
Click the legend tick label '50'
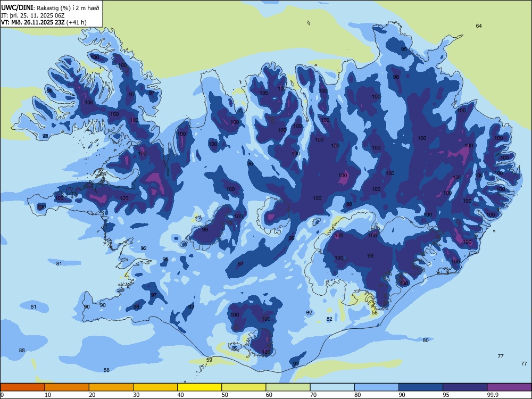[x=225, y=395]
